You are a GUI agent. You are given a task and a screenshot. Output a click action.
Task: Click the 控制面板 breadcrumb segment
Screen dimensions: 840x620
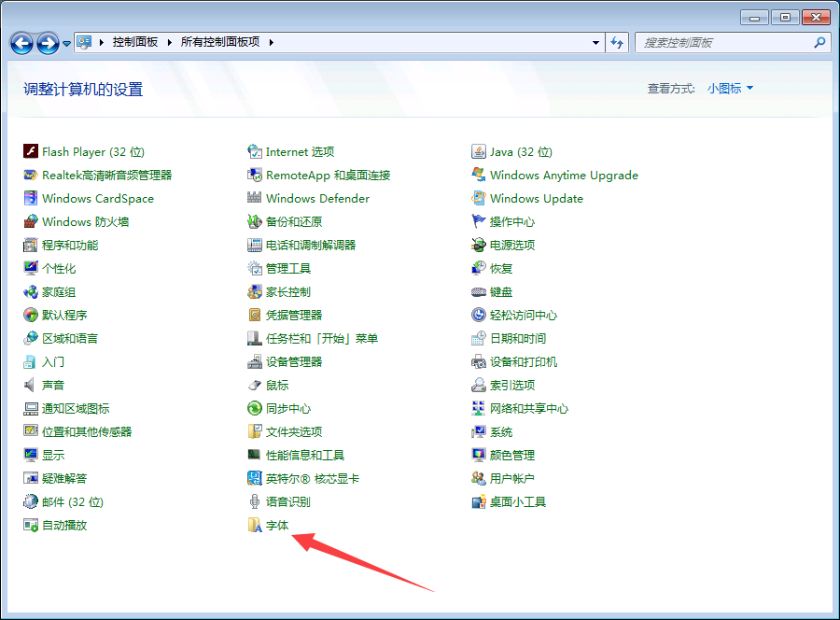pyautogui.click(x=135, y=42)
